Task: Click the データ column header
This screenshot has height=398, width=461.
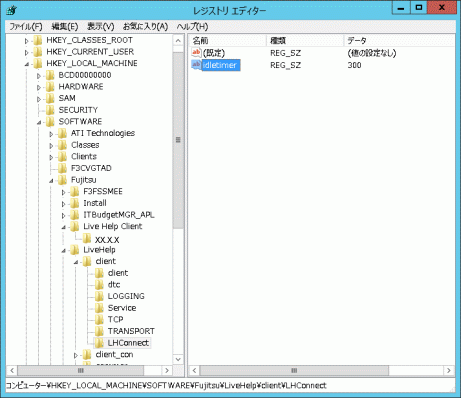Action: pyautogui.click(x=399, y=41)
